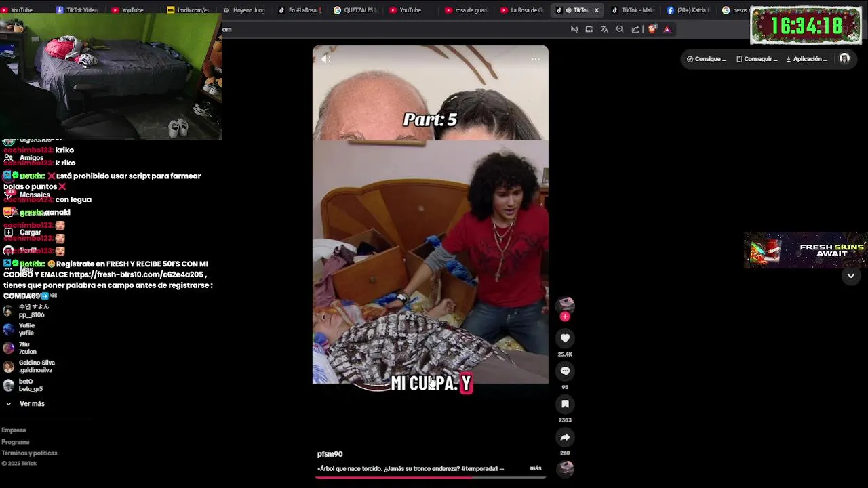Open creator's avatar above the like button

(x=566, y=304)
